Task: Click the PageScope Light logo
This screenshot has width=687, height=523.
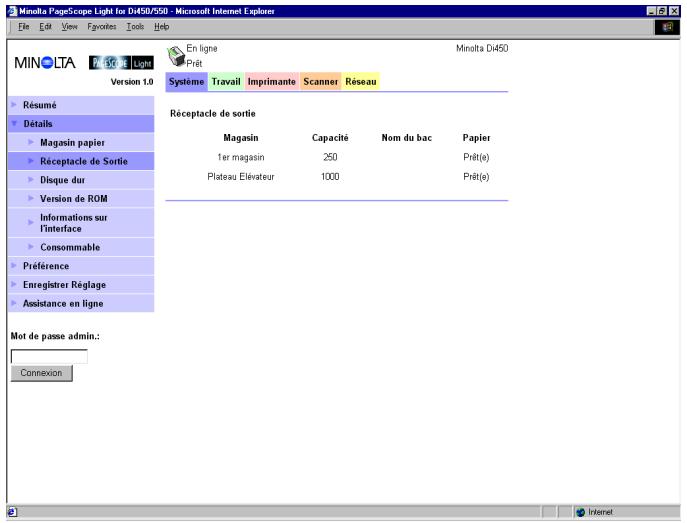Action: tap(121, 63)
